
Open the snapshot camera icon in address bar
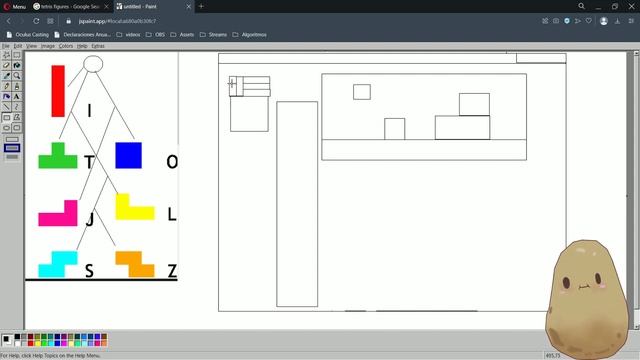tap(556, 21)
